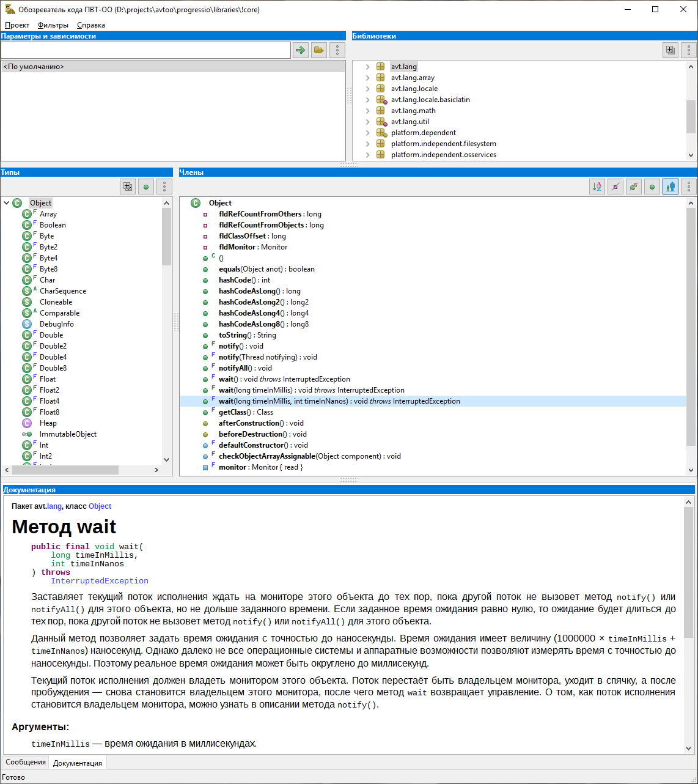The width and height of the screenshot is (698, 784).
Task: Collapse the Object node in types tree
Action: (7, 203)
